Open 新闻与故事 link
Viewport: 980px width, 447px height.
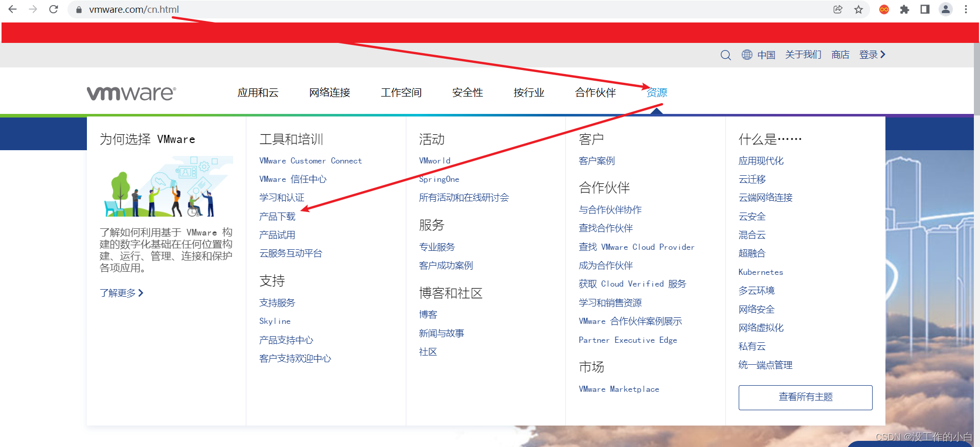pos(442,334)
